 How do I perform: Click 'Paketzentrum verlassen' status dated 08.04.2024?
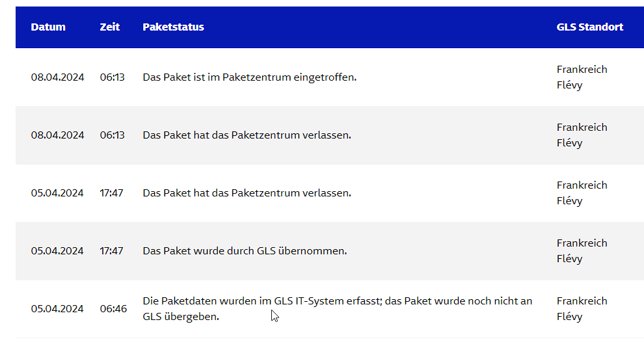point(247,135)
